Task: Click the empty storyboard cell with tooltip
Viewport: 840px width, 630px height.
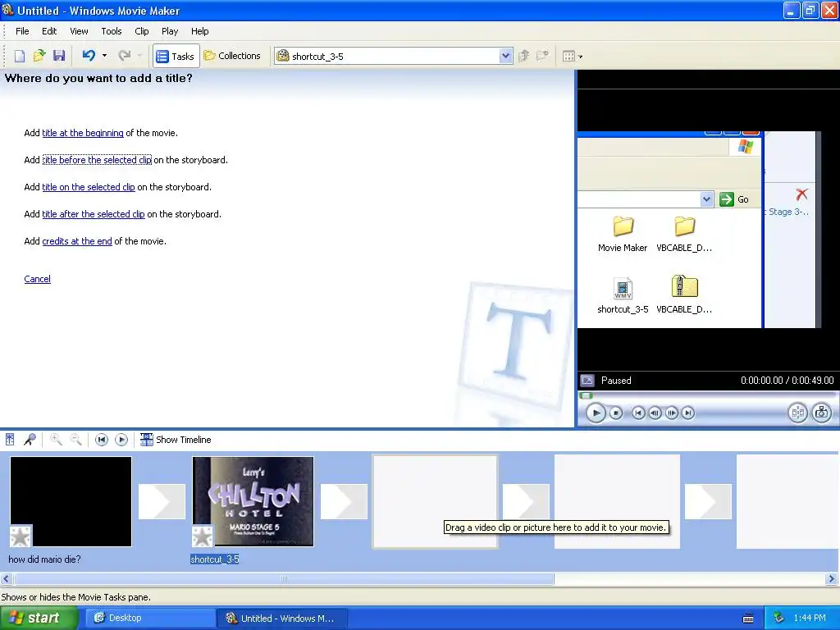Action: click(435, 501)
